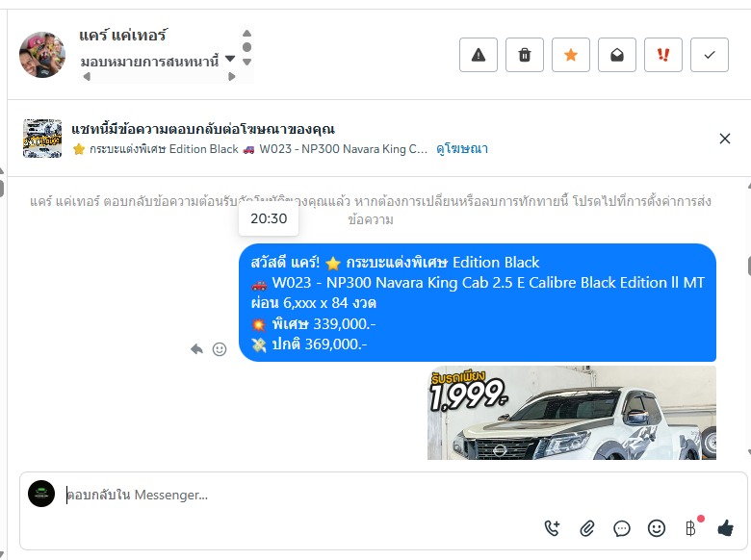Toggle the red priority exclamation flag

click(662, 55)
